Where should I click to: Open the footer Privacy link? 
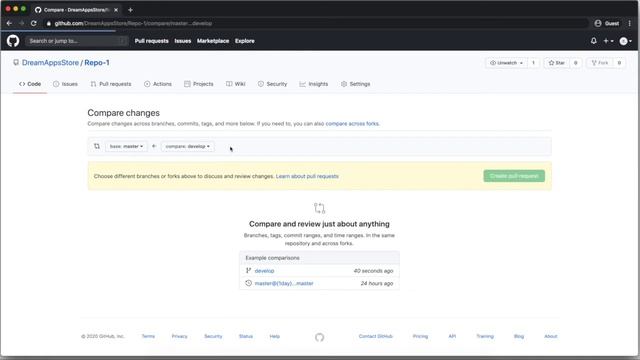tap(179, 336)
